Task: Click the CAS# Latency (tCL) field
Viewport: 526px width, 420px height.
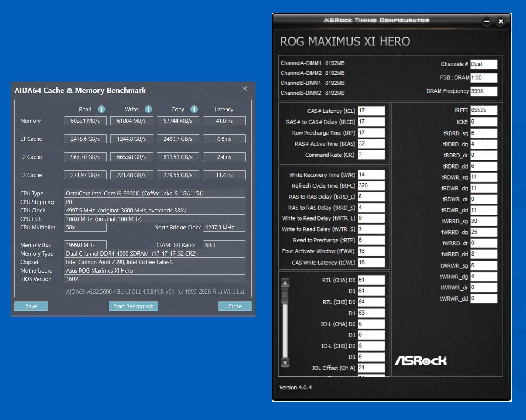Action: 371,111
